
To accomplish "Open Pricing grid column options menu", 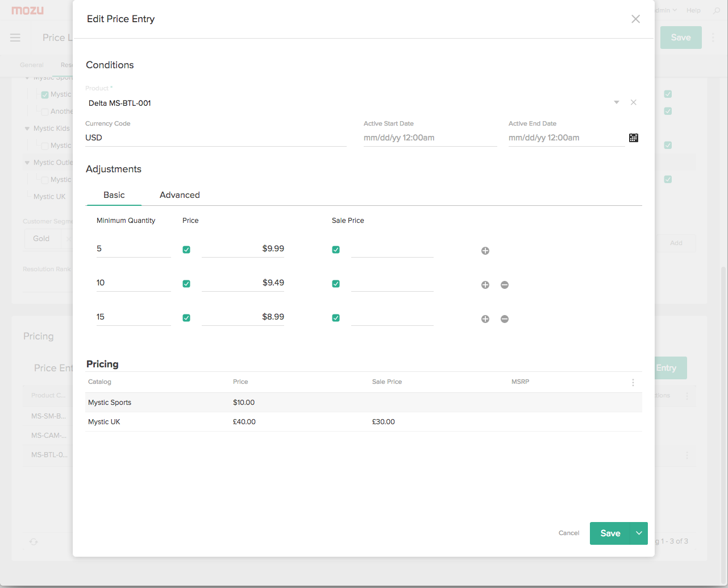I will tap(633, 383).
